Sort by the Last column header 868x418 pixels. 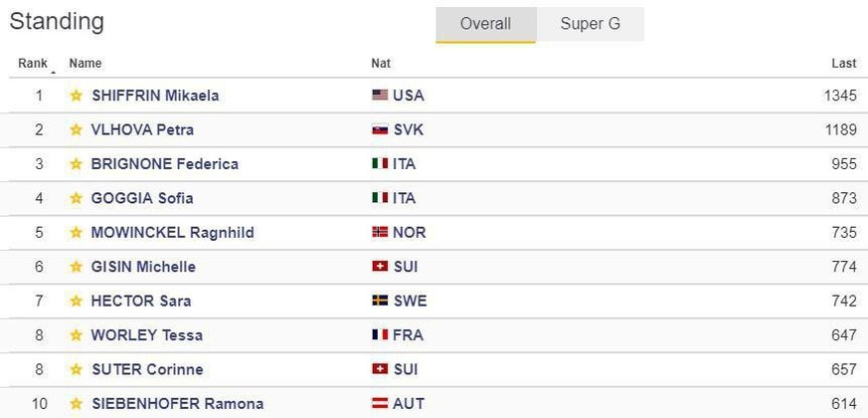click(844, 64)
